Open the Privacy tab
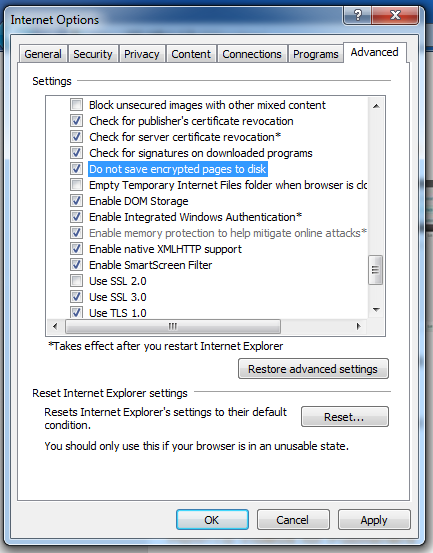This screenshot has height=553, width=433. (x=142, y=54)
